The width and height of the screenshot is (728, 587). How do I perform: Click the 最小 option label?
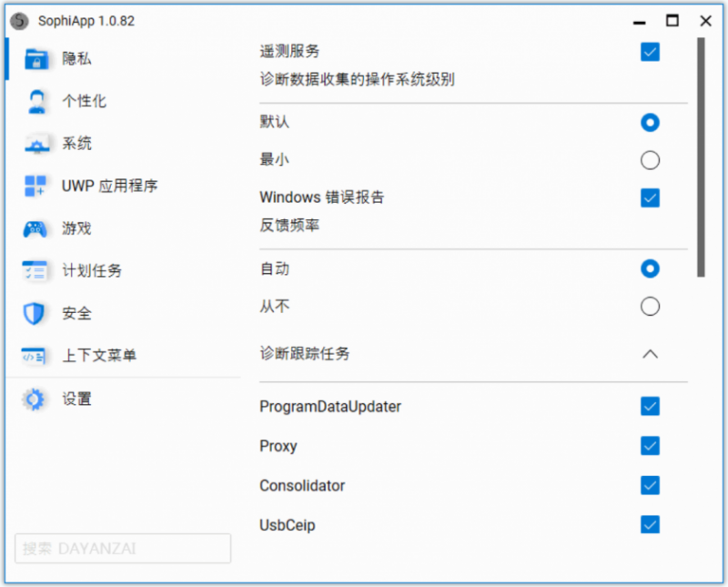click(275, 160)
